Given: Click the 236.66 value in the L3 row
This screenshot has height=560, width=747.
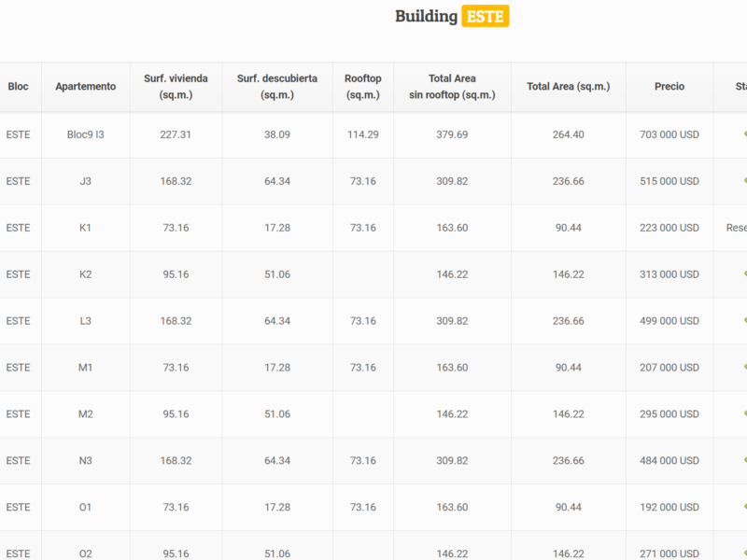Looking at the screenshot, I should point(569,321).
